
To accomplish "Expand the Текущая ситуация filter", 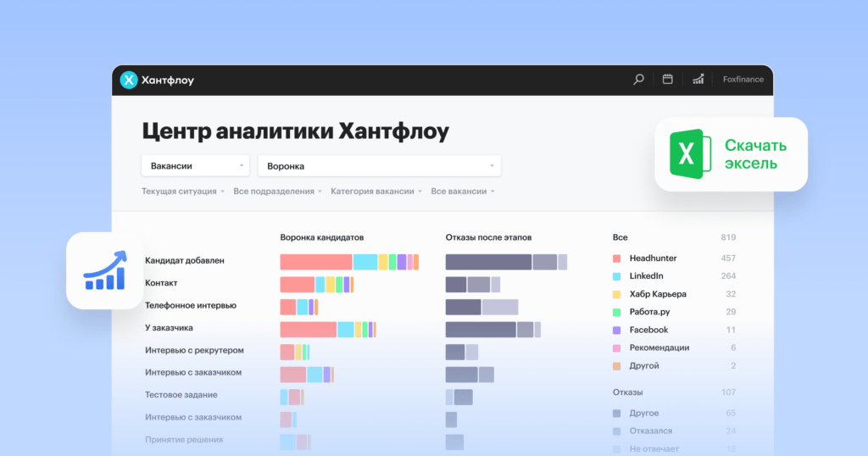I will (x=183, y=192).
